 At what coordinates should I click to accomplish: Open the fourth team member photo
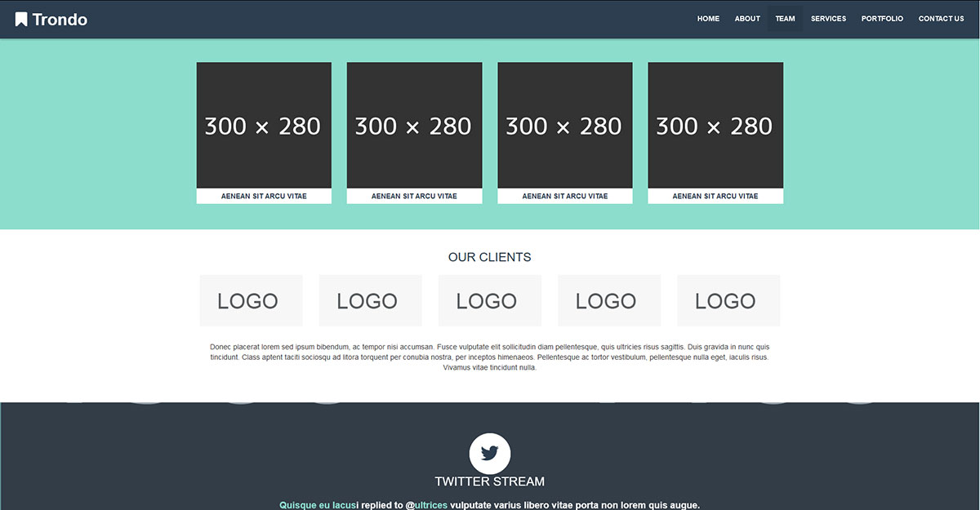715,125
